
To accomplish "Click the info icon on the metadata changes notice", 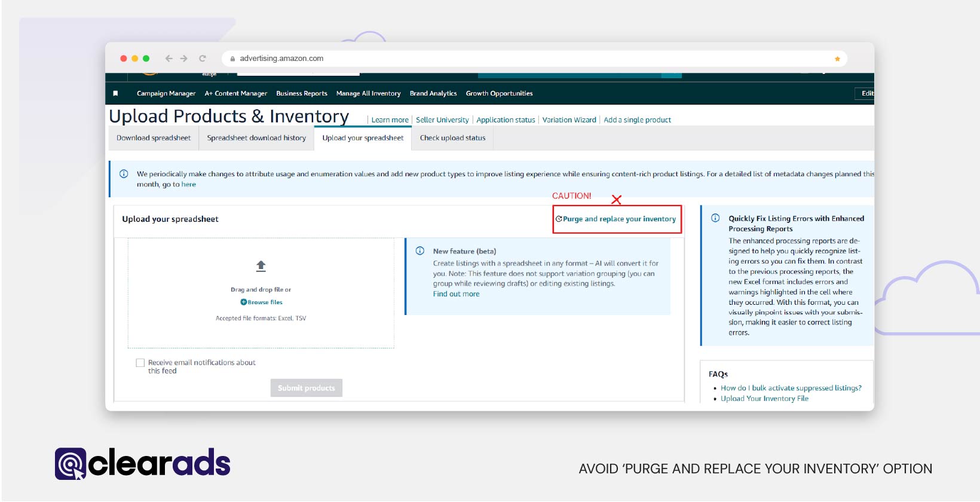I will pos(124,174).
